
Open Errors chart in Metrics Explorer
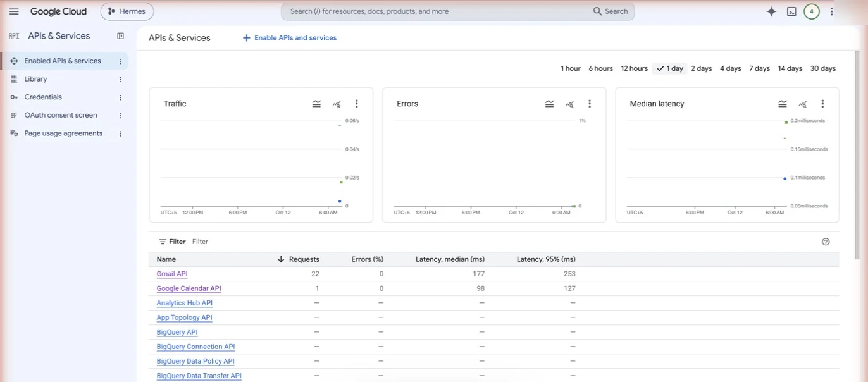pyautogui.click(x=570, y=104)
